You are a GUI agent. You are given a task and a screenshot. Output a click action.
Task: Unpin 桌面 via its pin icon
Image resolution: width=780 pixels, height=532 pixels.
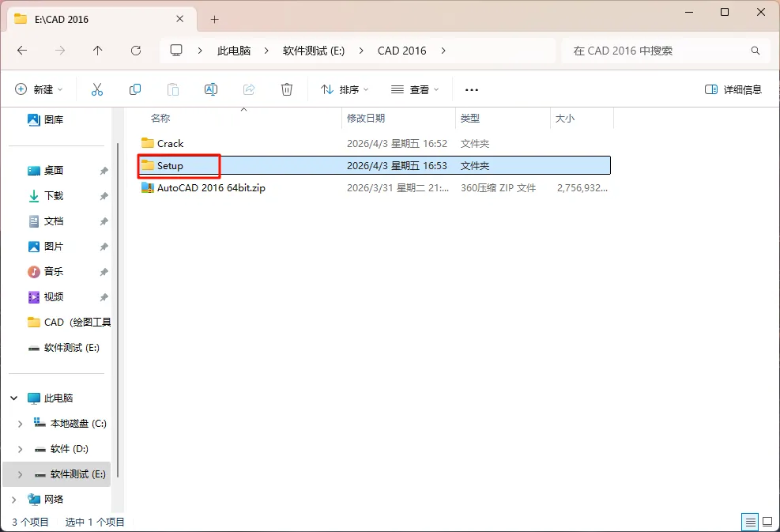coord(104,171)
